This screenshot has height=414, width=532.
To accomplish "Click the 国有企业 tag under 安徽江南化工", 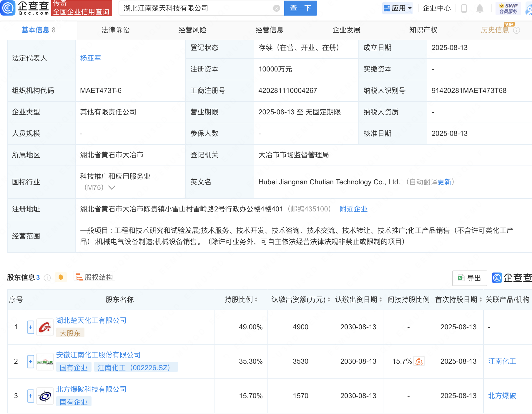I will point(74,368).
